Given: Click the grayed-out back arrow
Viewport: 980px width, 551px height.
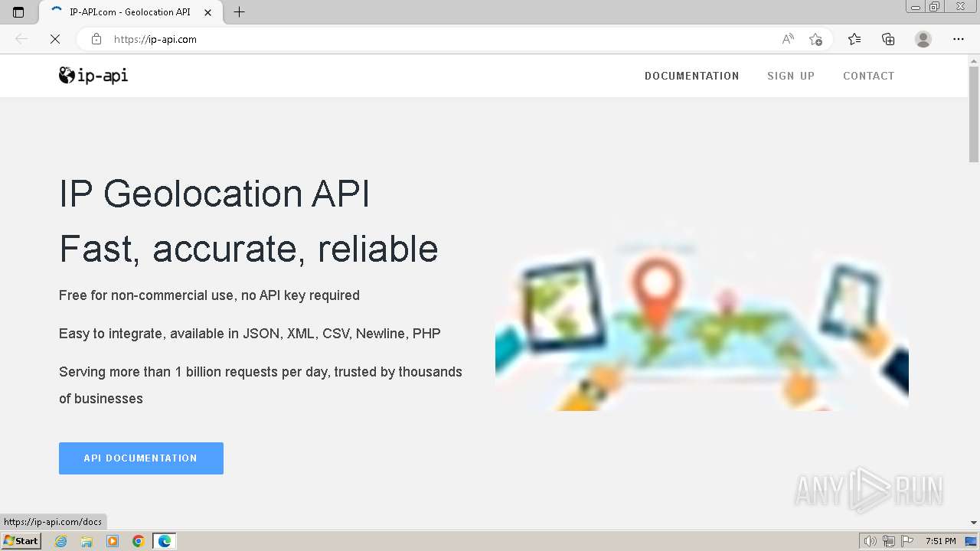Looking at the screenshot, I should coord(21,39).
